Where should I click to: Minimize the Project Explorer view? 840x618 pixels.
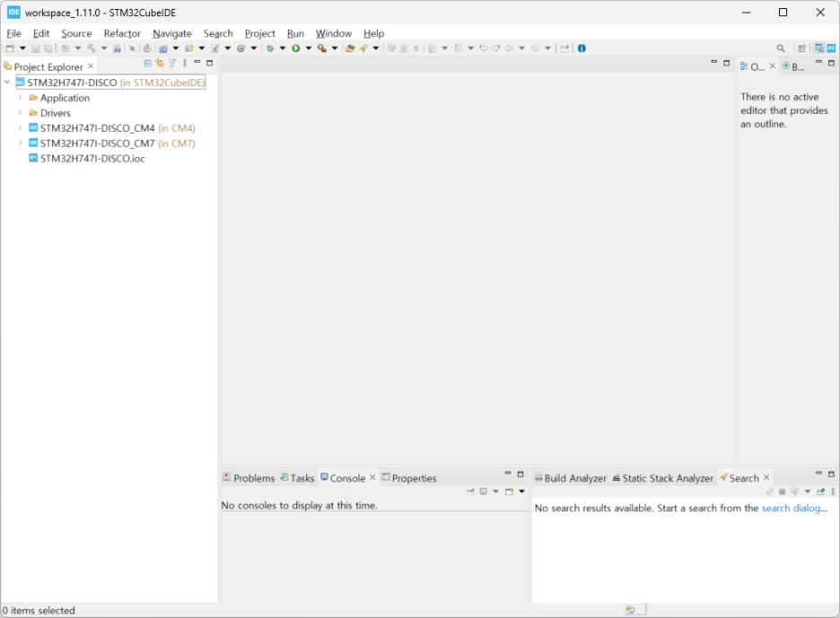pyautogui.click(x=197, y=63)
